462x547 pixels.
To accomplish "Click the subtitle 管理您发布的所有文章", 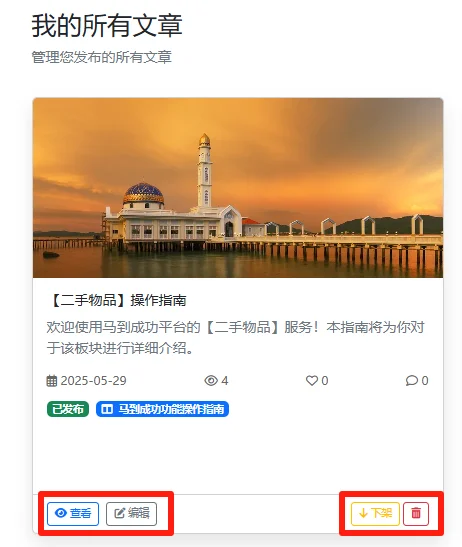I will coord(102,57).
